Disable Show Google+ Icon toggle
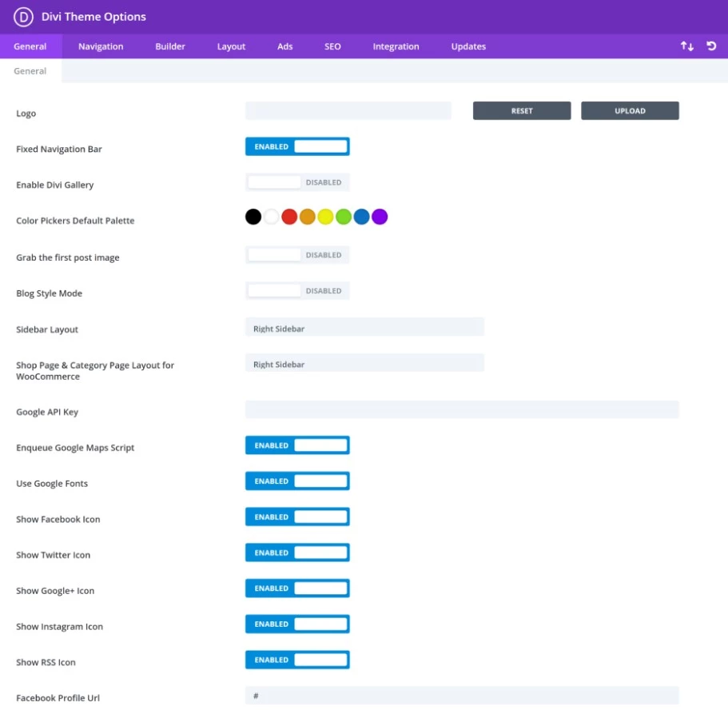The image size is (728, 710). [x=297, y=588]
